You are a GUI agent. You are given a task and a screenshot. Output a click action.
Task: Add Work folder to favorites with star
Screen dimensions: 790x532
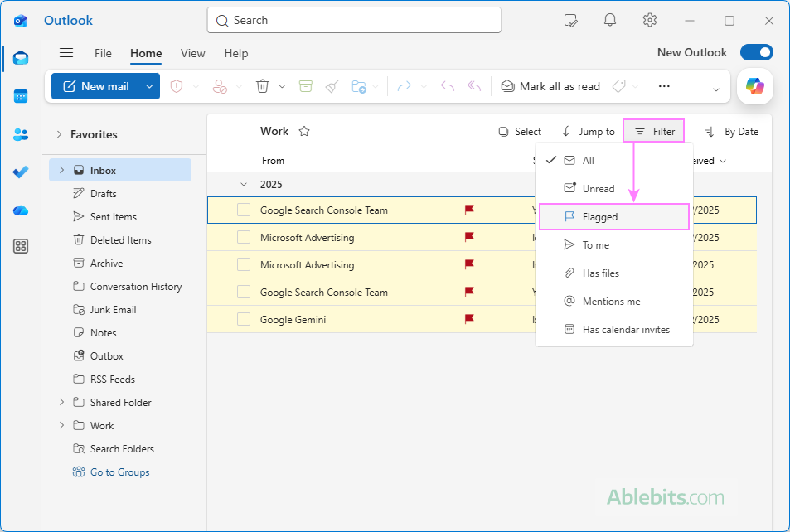pos(304,132)
